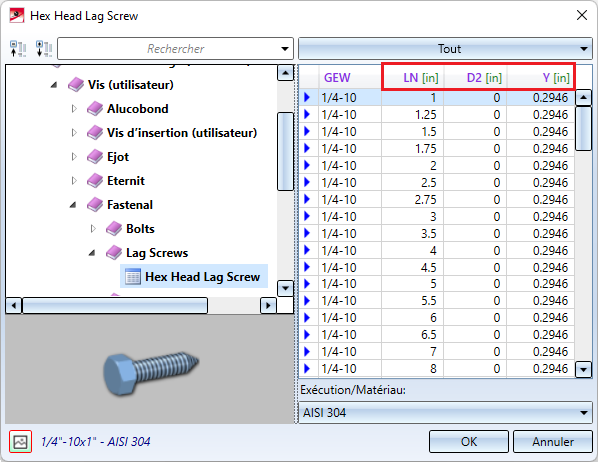Open the Rechercher dropdown arrow
Image resolution: width=598 pixels, height=462 pixels.
point(285,49)
